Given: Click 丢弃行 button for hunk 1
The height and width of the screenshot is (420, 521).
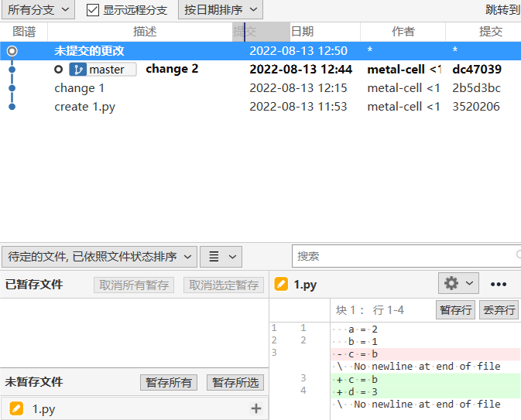Looking at the screenshot, I should point(499,309).
